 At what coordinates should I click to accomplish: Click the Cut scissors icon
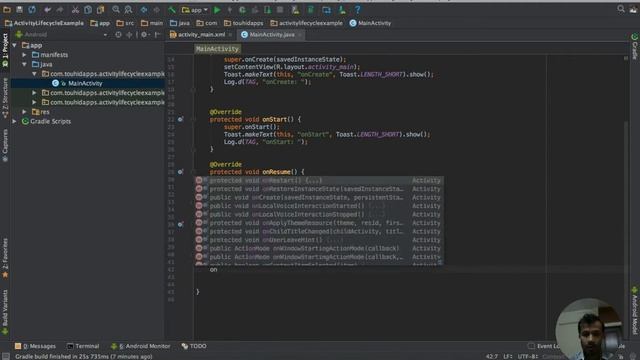[x=76, y=9]
